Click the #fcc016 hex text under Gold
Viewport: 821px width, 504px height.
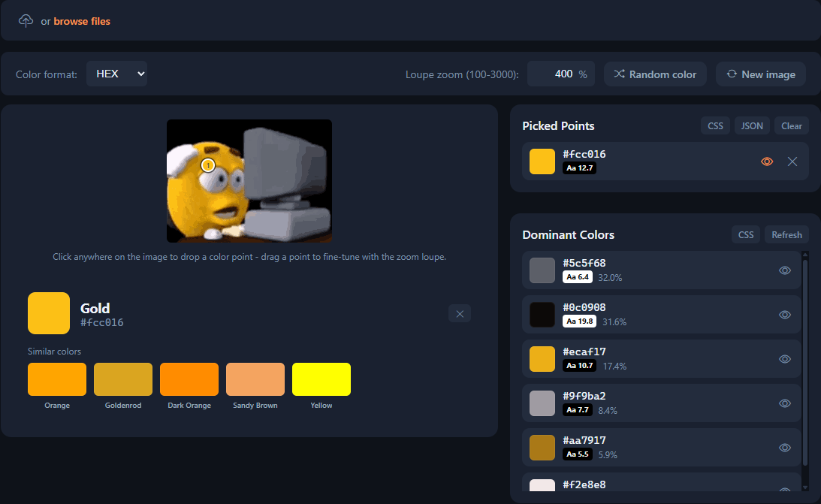(101, 322)
